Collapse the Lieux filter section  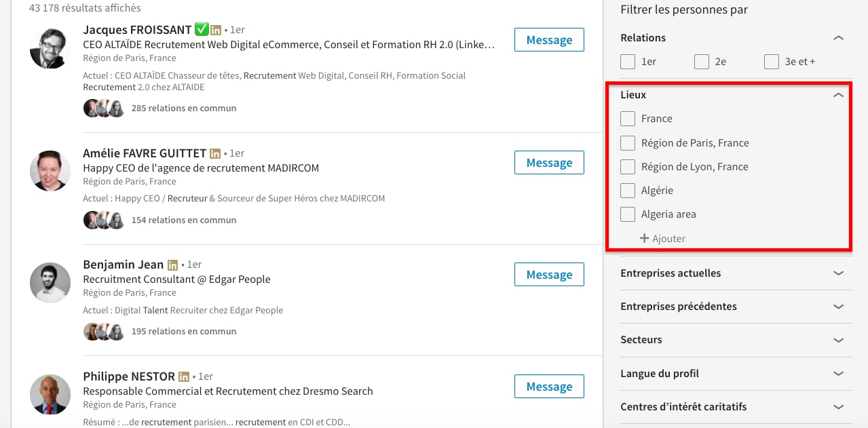tap(838, 95)
